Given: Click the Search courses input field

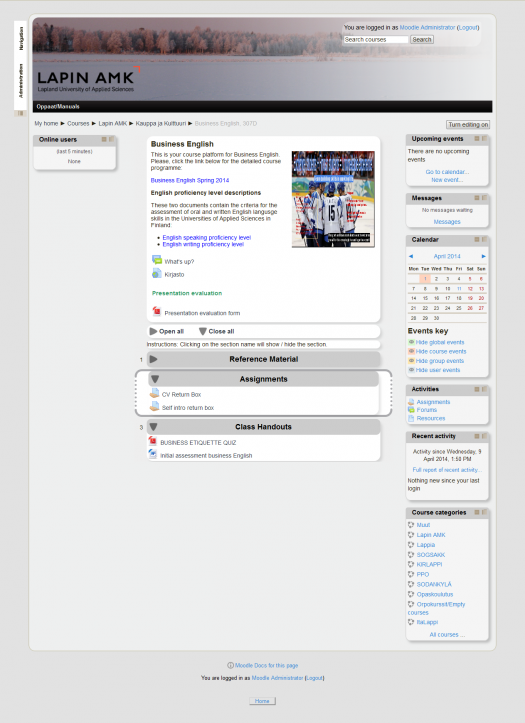Looking at the screenshot, I should point(376,40).
